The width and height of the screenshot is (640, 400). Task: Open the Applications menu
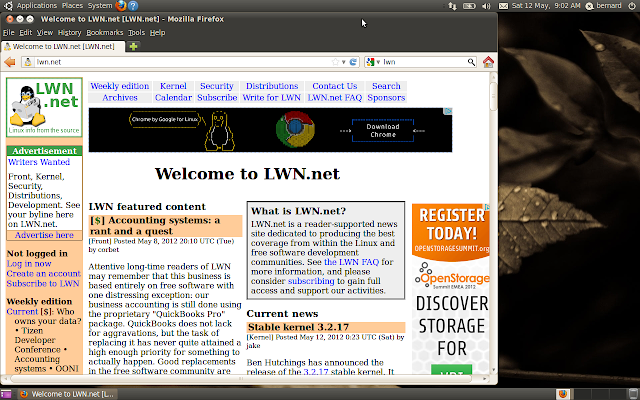click(x=37, y=6)
